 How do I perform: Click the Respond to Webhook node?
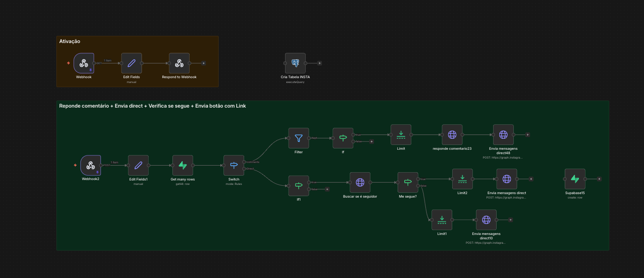(x=179, y=63)
